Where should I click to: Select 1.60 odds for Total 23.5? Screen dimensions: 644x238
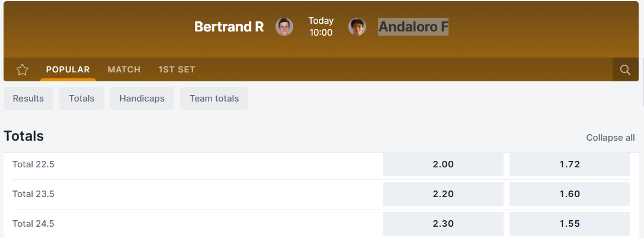pyautogui.click(x=569, y=194)
